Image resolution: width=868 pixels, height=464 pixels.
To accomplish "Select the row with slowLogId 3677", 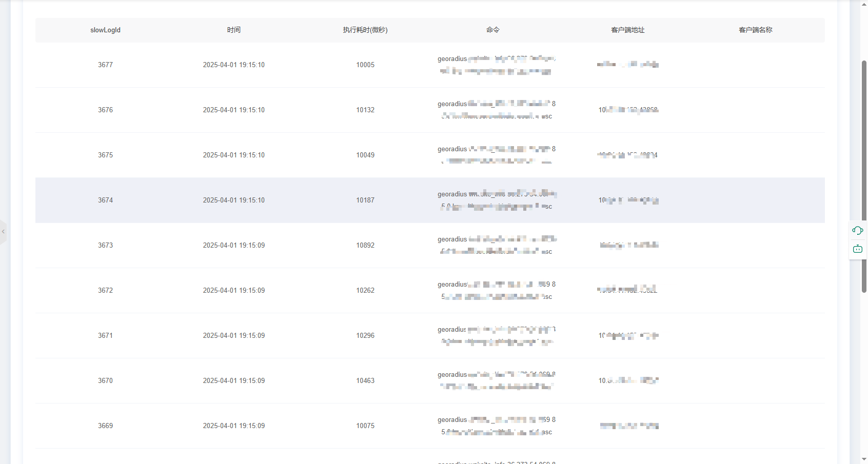I will point(105,65).
